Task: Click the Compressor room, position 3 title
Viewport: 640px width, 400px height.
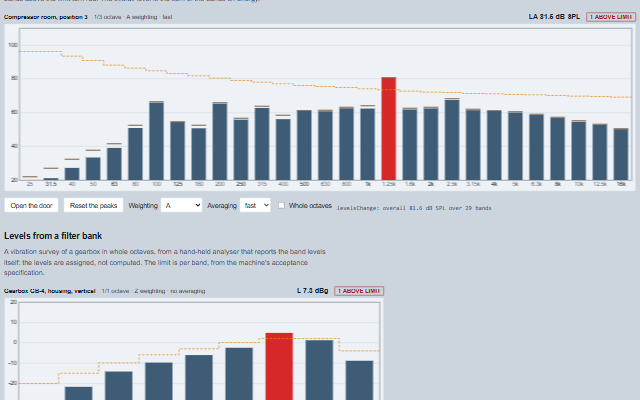Action: [46, 17]
